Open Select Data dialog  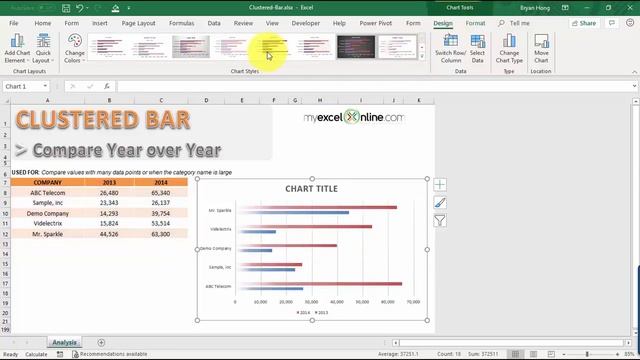point(477,48)
